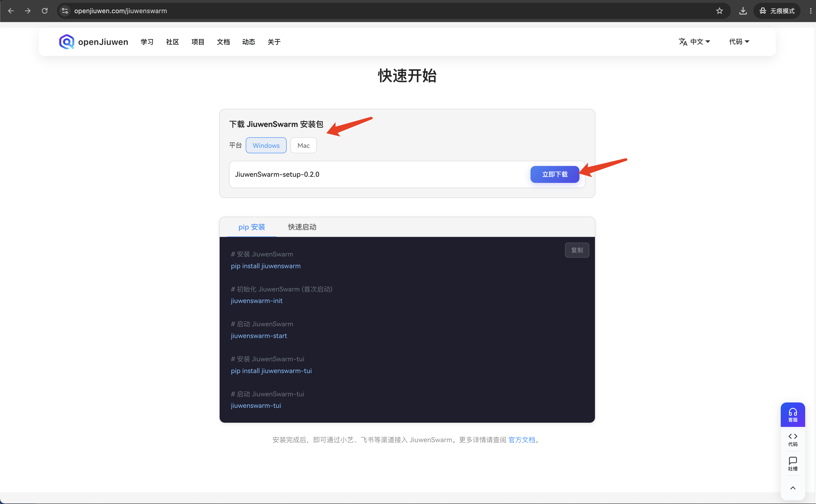816x504 pixels.
Task: Select the Mac platform option
Action: 303,145
